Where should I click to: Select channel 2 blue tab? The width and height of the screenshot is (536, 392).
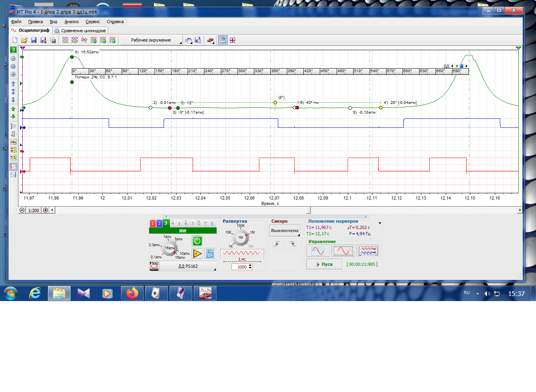(x=159, y=223)
